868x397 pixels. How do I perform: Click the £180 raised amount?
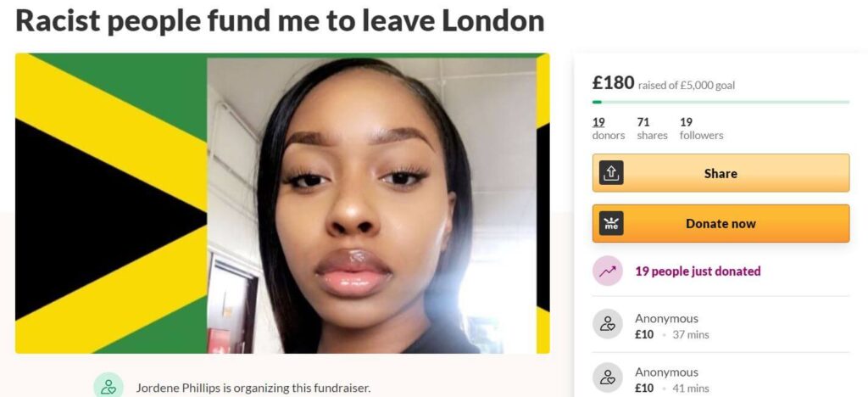[614, 82]
